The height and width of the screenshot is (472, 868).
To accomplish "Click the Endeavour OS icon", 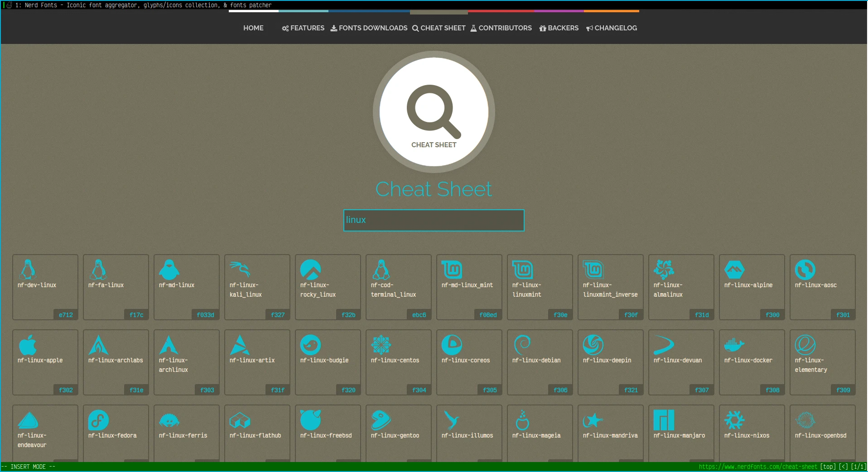I will click(x=28, y=420).
